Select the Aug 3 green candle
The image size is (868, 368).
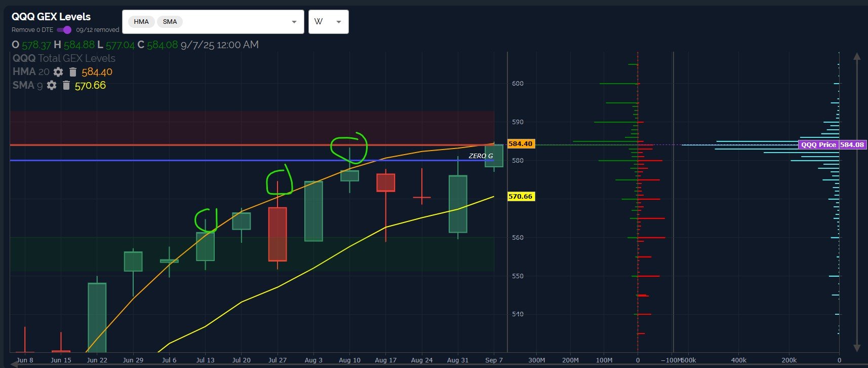[x=313, y=211]
